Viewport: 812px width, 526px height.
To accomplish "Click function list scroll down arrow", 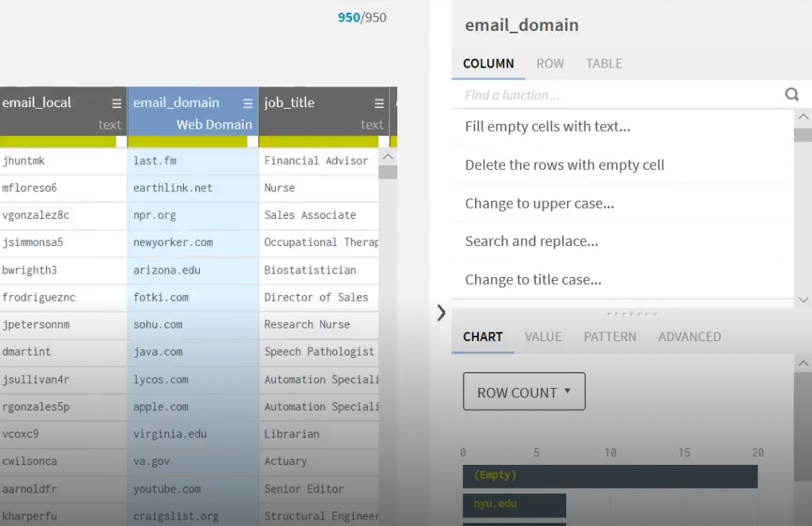I will (x=803, y=300).
